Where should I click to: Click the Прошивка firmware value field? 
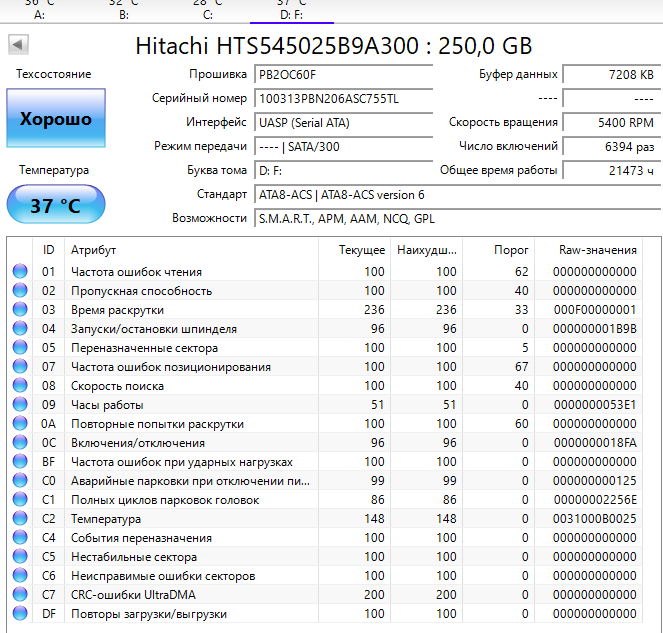343,75
